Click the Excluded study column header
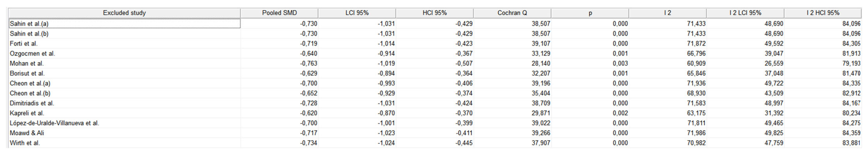The image size is (868, 155). [124, 13]
